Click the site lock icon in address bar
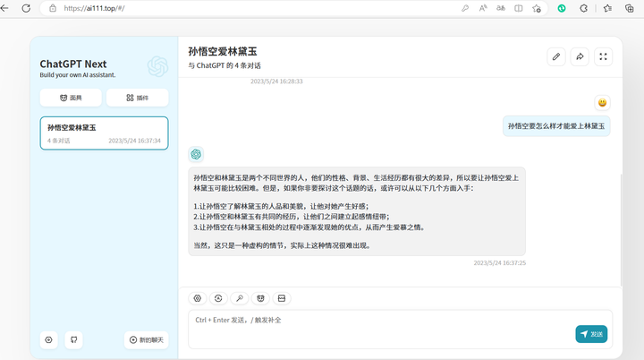Viewport: 644px width, 360px height. 53,8
